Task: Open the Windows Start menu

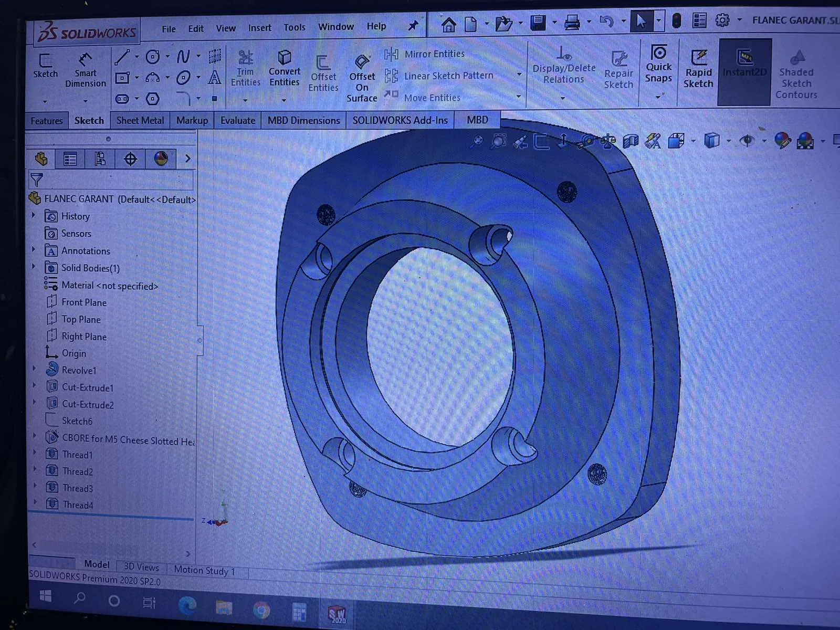Action: 45,596
